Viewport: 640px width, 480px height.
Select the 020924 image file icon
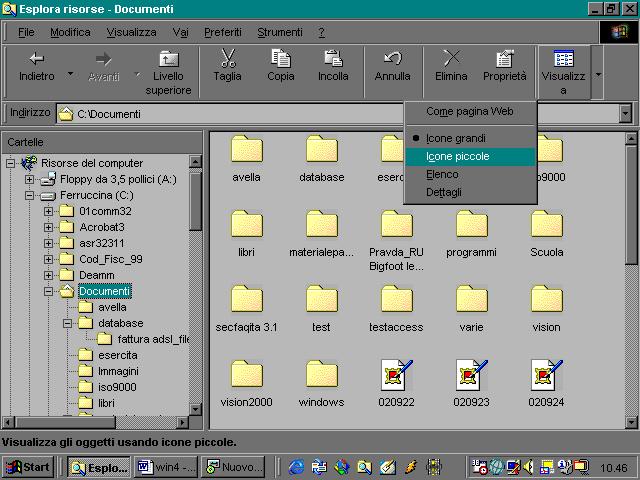tap(547, 375)
